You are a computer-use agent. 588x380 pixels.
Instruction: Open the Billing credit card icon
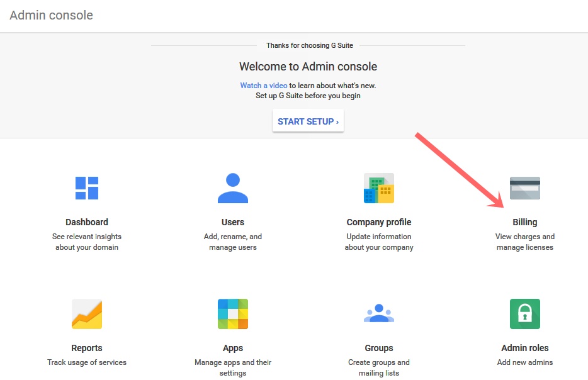coord(524,188)
